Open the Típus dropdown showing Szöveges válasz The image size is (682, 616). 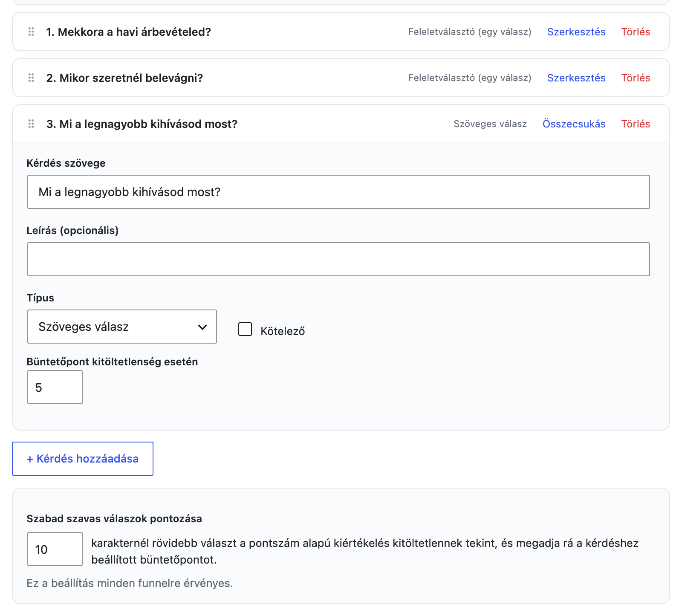pyautogui.click(x=122, y=327)
